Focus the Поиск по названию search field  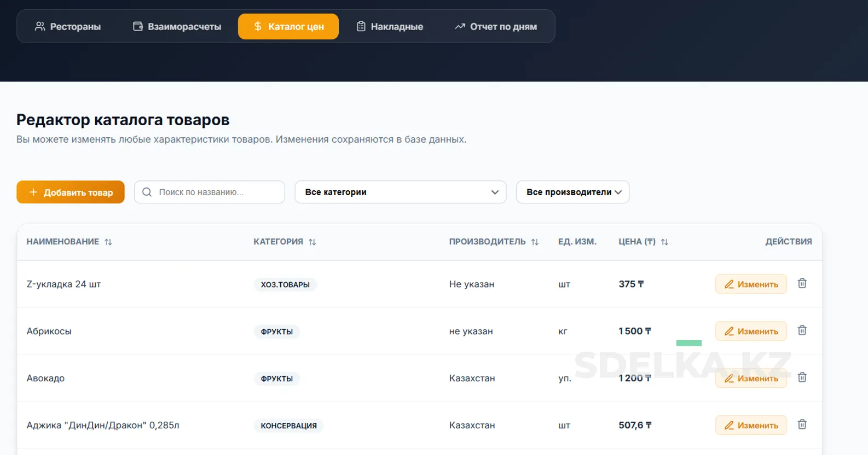[210, 192]
